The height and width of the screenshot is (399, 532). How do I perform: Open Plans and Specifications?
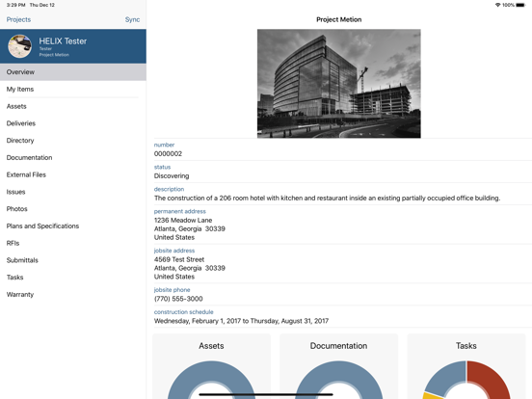coord(73,226)
